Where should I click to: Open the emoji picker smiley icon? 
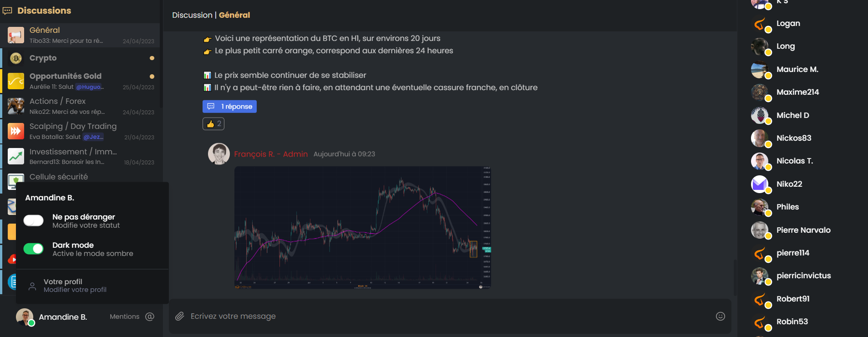[720, 316]
